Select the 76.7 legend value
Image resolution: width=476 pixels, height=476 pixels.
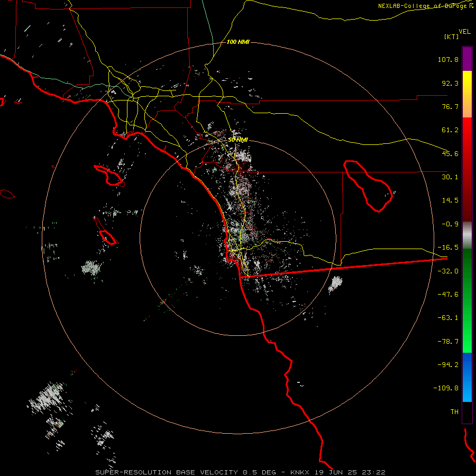pos(450,106)
